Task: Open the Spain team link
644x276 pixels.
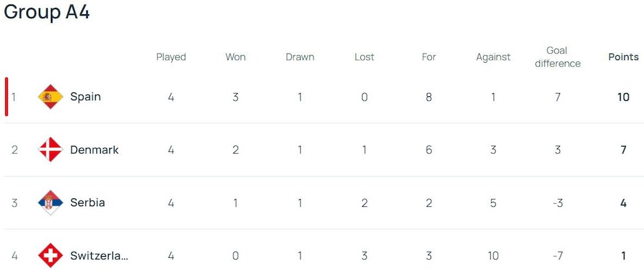Action: click(85, 97)
